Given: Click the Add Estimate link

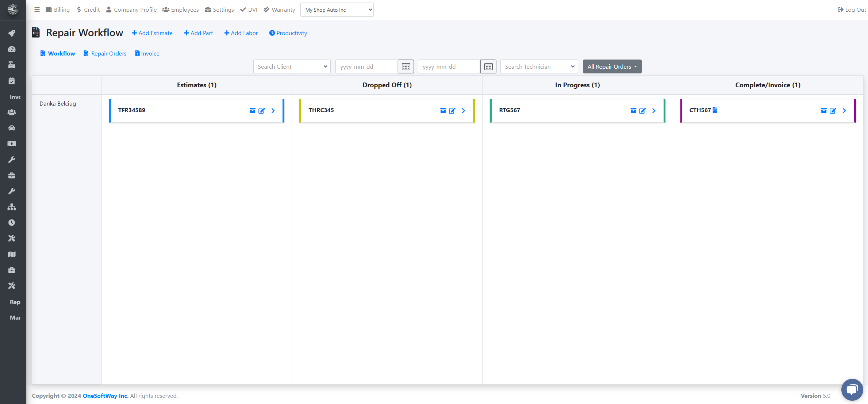Looking at the screenshot, I should pos(152,33).
